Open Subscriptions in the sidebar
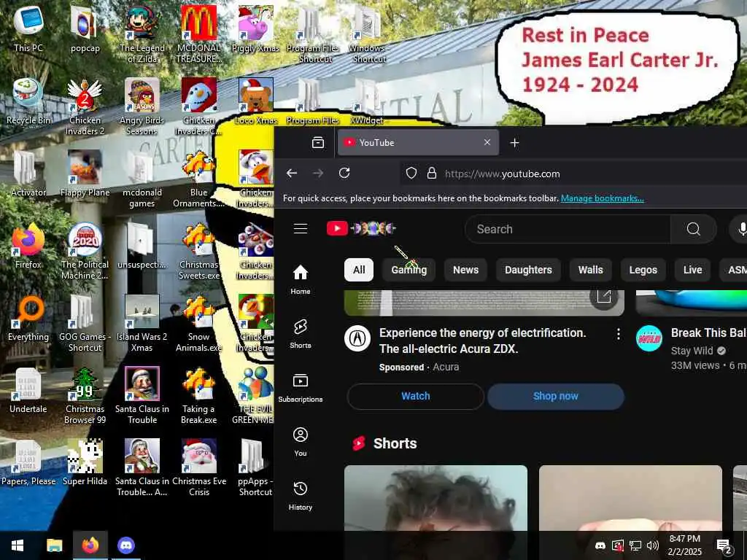 click(x=300, y=388)
